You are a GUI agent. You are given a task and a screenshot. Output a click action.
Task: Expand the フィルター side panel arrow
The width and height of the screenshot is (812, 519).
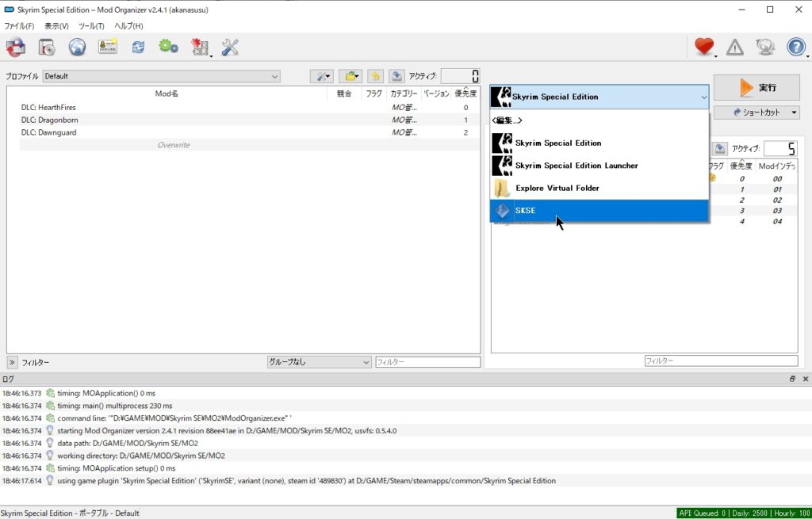(x=12, y=362)
